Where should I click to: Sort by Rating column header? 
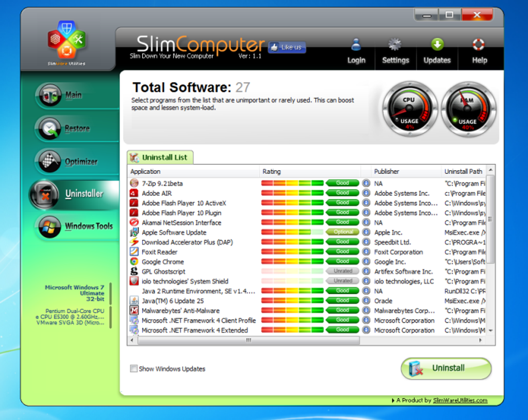(x=310, y=171)
